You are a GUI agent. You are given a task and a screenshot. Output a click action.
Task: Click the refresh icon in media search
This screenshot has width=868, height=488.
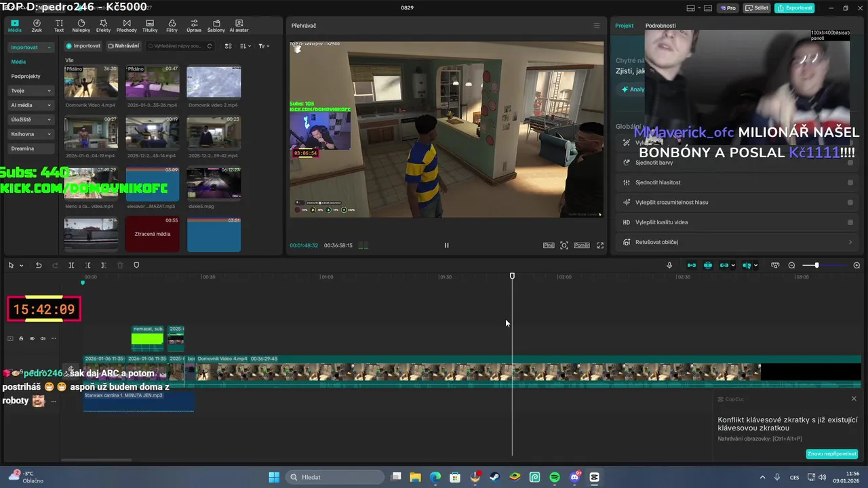pyautogui.click(x=210, y=46)
